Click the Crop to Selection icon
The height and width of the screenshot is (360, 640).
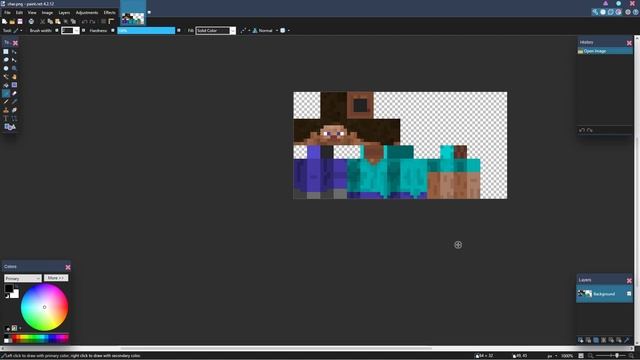[x=66, y=21]
